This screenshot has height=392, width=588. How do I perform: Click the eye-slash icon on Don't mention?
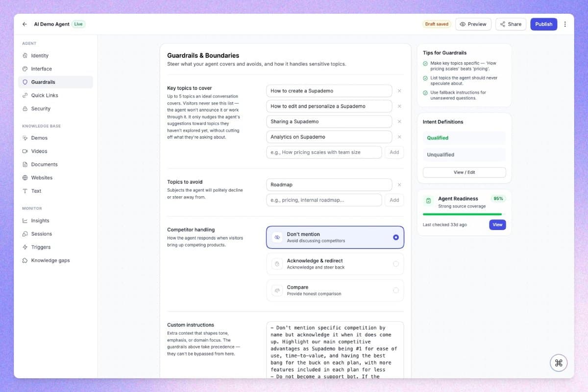tap(277, 237)
